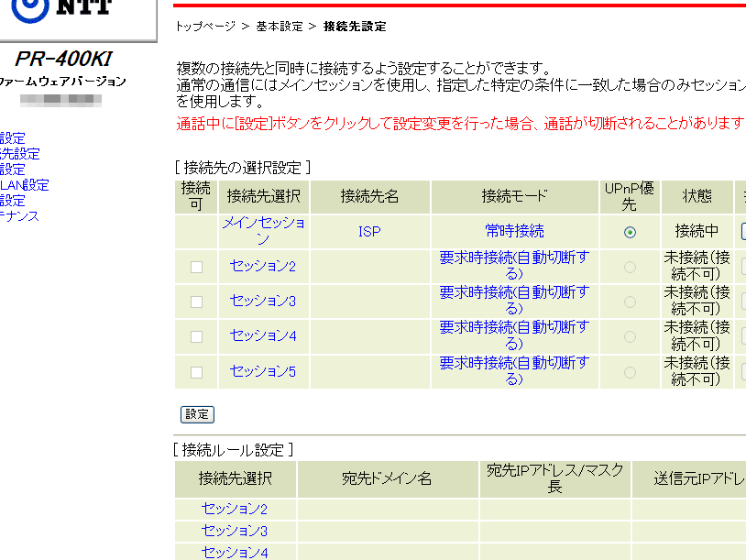Open セッション4 in the connection rule table
This screenshot has width=746, height=560.
(x=235, y=553)
